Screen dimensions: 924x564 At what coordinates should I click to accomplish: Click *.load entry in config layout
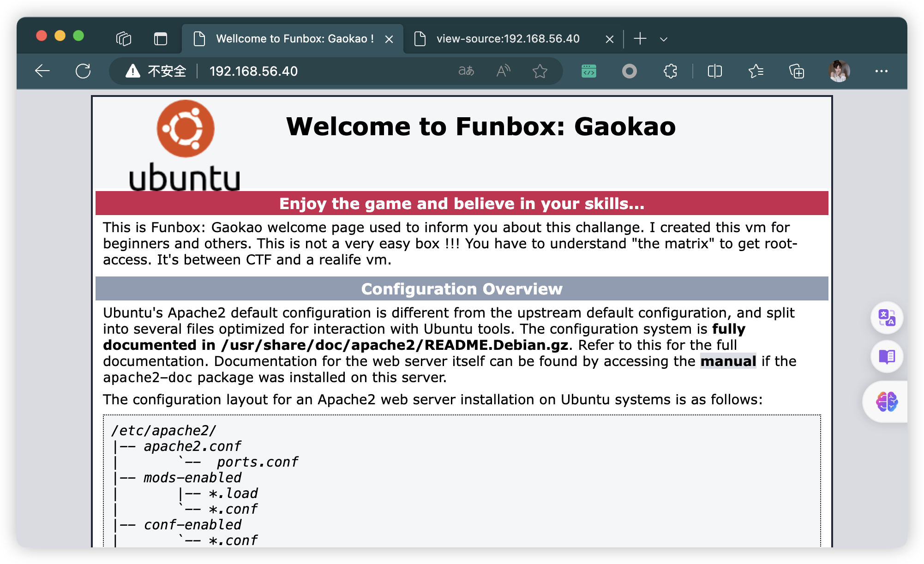click(x=233, y=493)
